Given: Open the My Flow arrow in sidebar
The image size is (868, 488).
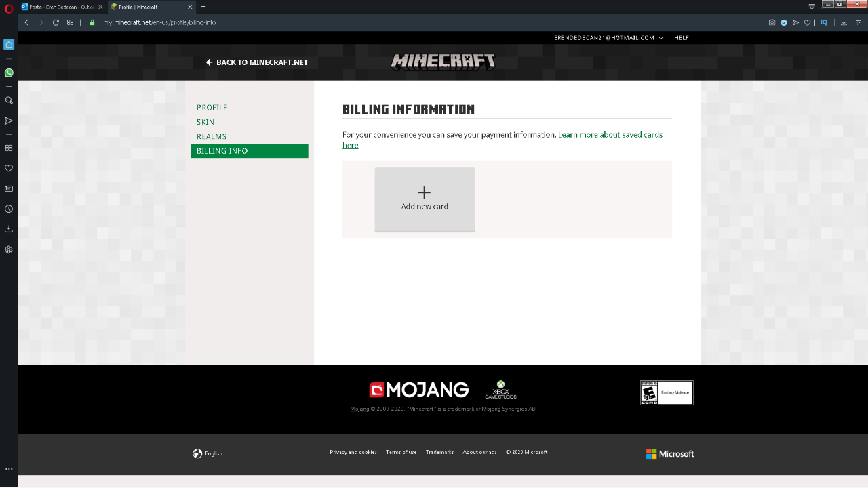Looking at the screenshot, I should (x=9, y=121).
